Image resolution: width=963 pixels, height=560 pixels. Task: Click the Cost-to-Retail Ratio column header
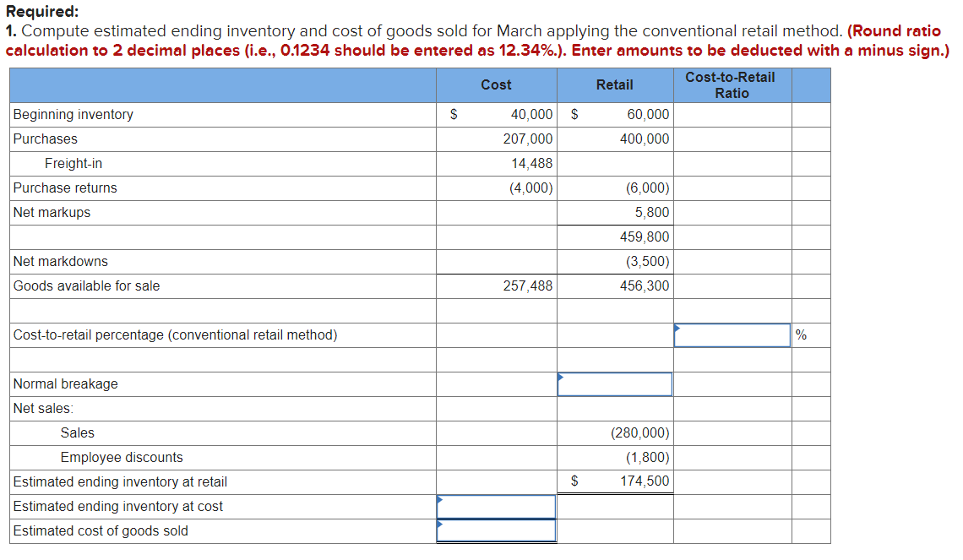click(731, 85)
